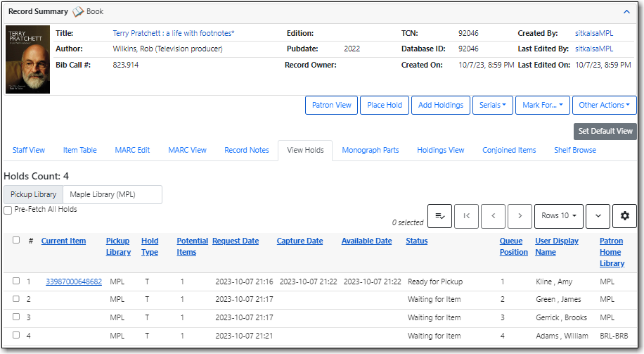Open the MARC View tab
The height and width of the screenshot is (354, 644).
tap(187, 150)
